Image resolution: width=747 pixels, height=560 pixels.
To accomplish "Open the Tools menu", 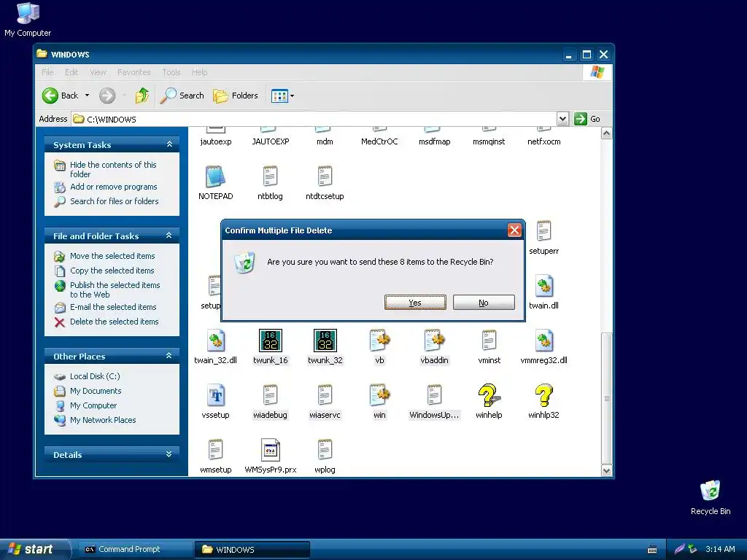I will 171,72.
